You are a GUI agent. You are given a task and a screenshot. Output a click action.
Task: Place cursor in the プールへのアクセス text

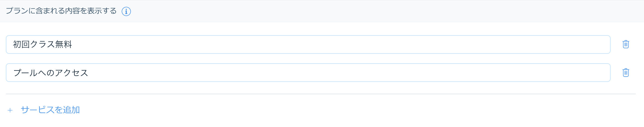(51, 73)
